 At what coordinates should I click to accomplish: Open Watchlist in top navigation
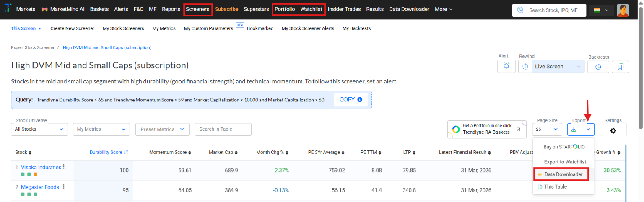pos(311,9)
